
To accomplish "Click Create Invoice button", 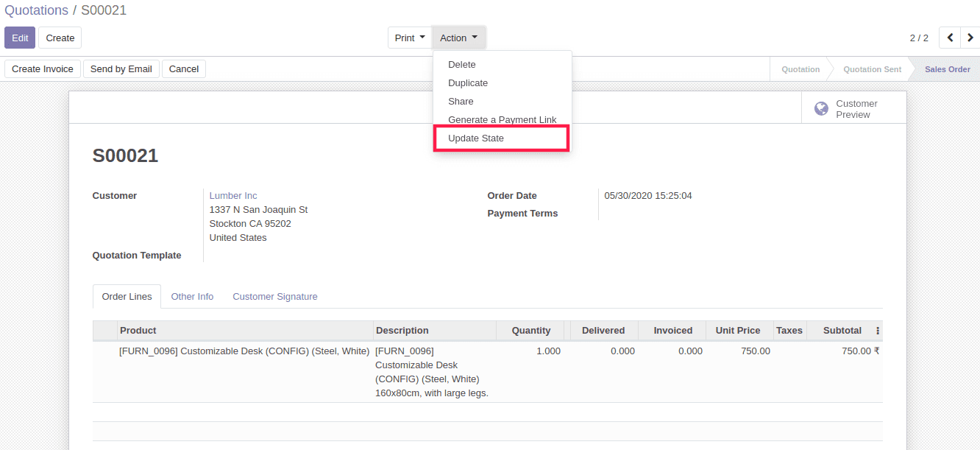I will coord(43,69).
